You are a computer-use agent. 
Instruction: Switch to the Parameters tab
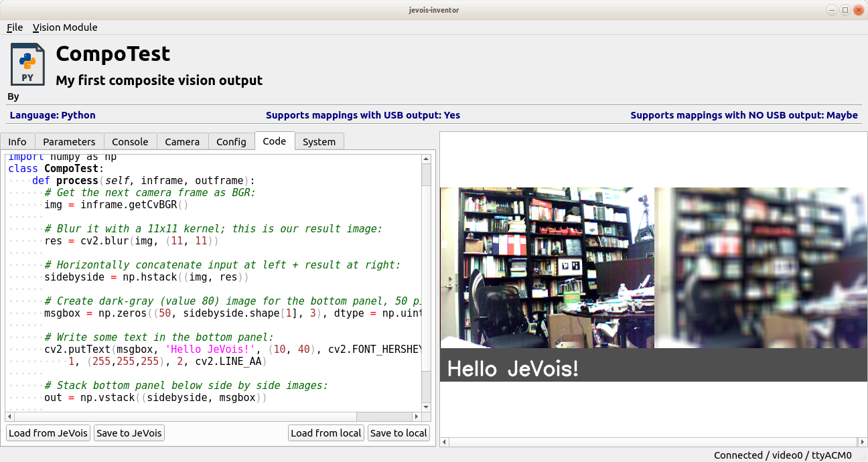[69, 142]
